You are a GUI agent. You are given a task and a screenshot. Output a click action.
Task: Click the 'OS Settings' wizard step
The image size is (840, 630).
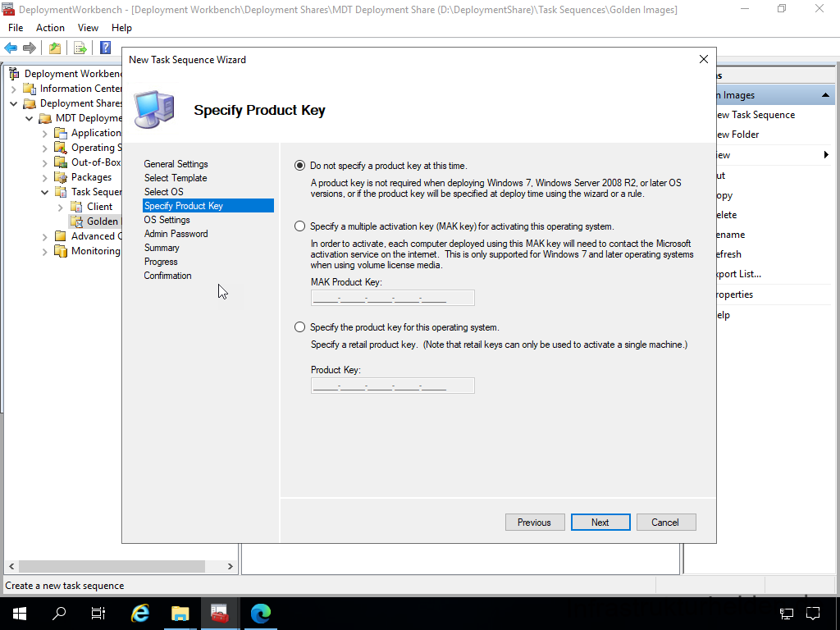pos(167,220)
